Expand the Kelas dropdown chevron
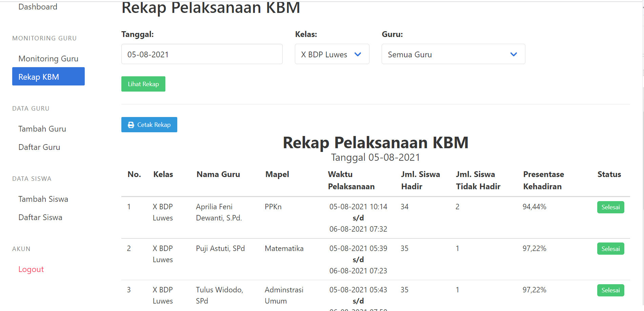 pos(358,54)
